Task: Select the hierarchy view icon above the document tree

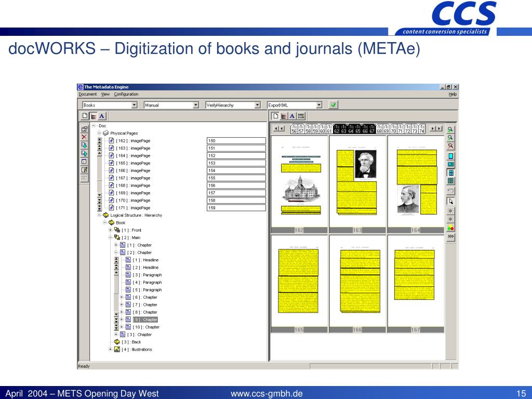Action: click(x=94, y=116)
